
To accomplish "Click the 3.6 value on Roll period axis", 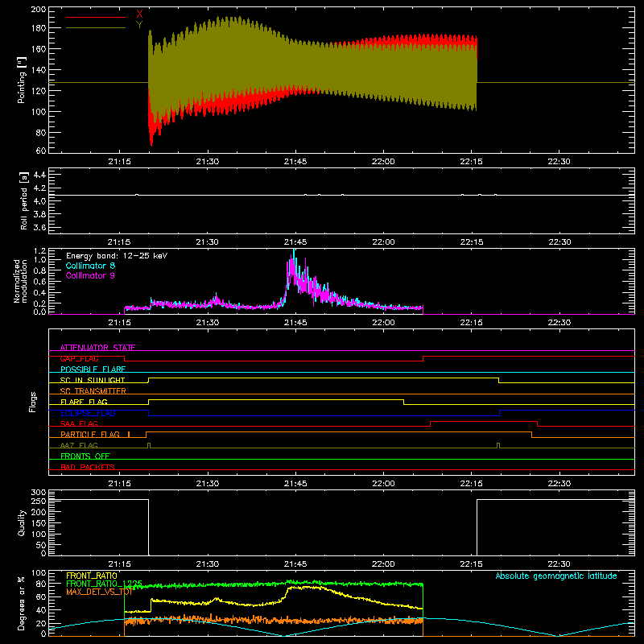I will coord(39,227).
